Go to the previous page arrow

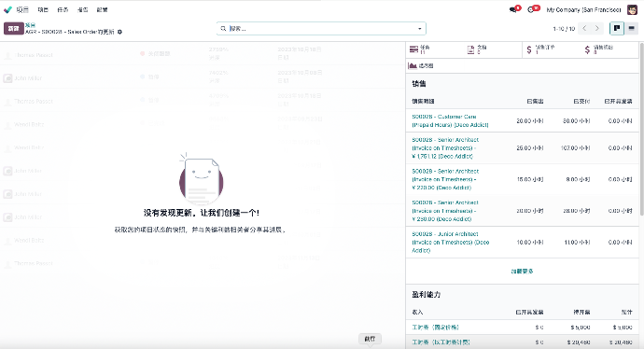coord(584,28)
